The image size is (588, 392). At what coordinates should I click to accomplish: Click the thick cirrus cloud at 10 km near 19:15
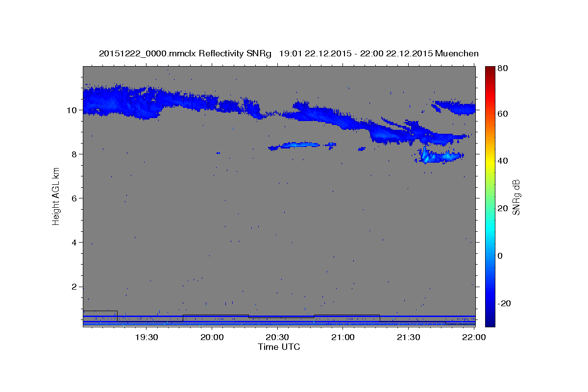point(120,103)
